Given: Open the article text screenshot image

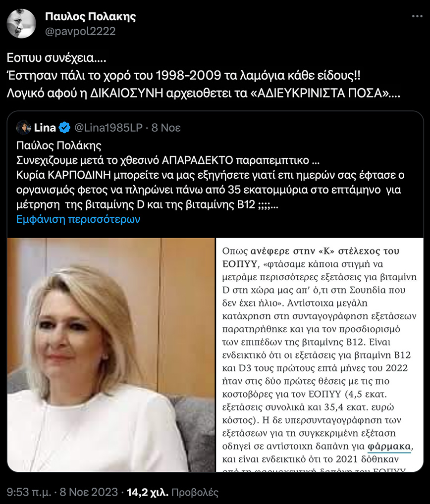Looking at the screenshot, I should (x=320, y=355).
